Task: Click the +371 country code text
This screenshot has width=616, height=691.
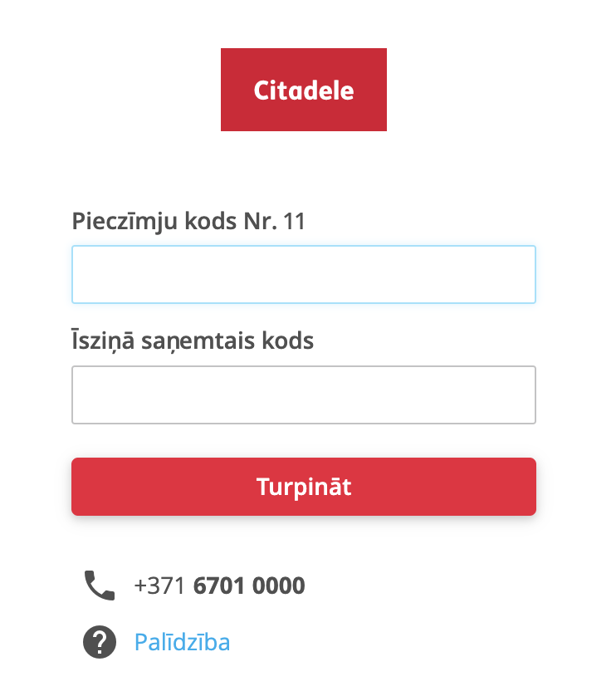Action: (159, 586)
